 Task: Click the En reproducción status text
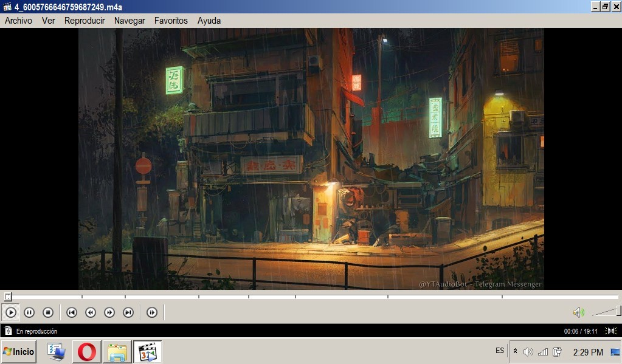coord(36,331)
